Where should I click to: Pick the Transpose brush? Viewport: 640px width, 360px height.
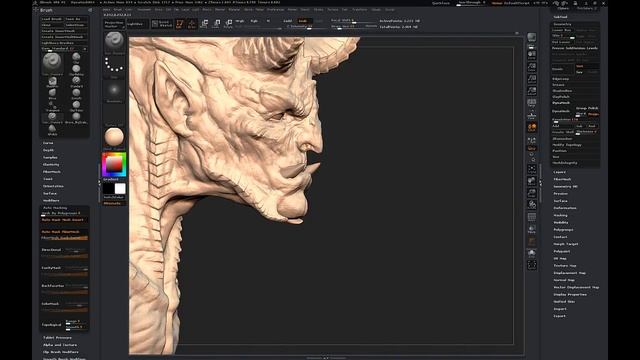click(x=52, y=106)
